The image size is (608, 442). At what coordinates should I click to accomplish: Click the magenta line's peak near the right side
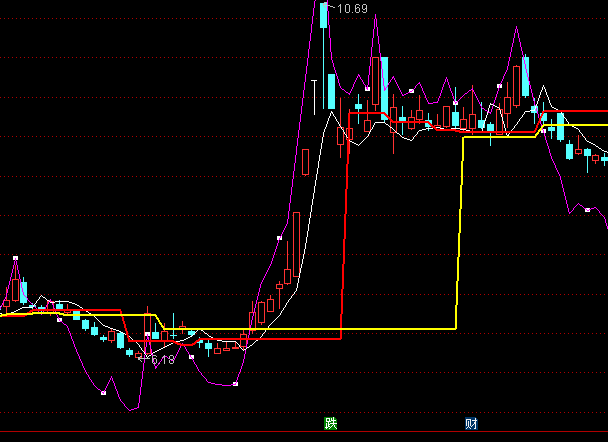tap(517, 27)
